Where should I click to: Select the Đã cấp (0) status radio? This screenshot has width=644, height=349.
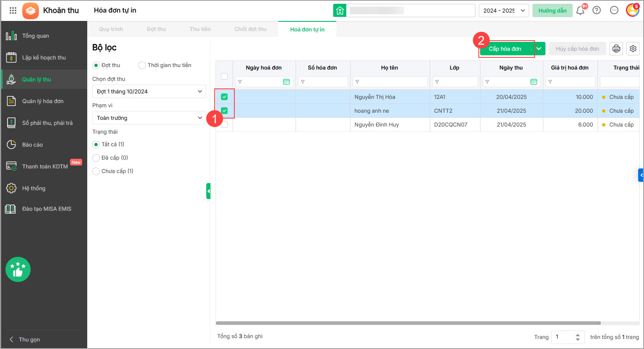point(96,158)
